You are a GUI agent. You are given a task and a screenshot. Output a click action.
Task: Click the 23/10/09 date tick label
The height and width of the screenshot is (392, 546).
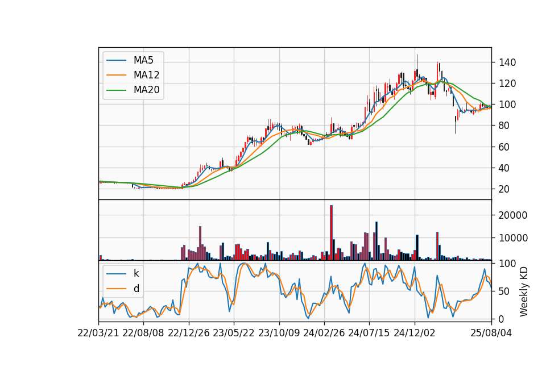[279, 333]
